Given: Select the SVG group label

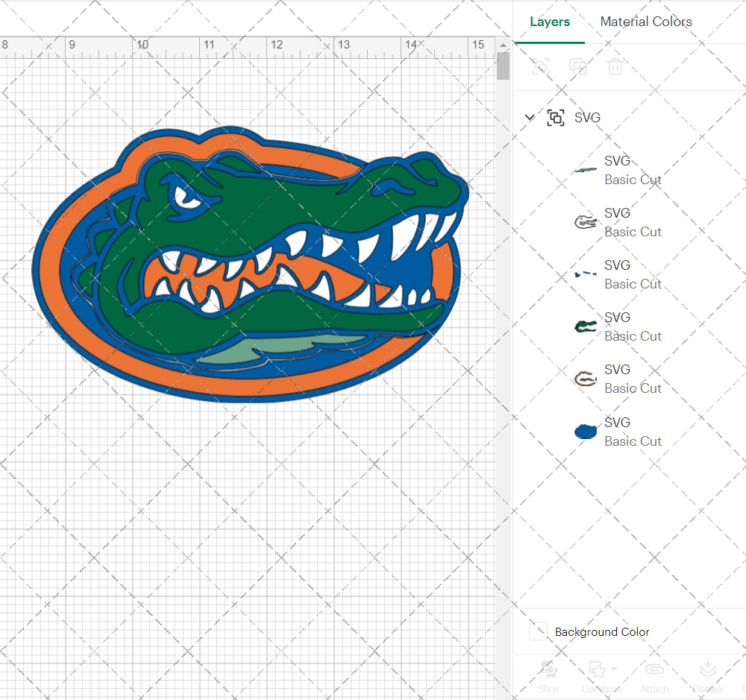Looking at the screenshot, I should (x=587, y=118).
